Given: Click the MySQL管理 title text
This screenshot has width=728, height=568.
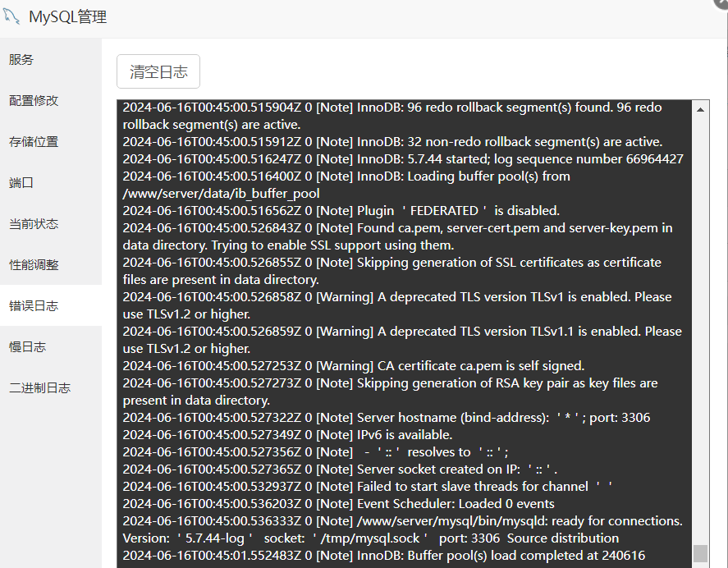Looking at the screenshot, I should [x=68, y=16].
